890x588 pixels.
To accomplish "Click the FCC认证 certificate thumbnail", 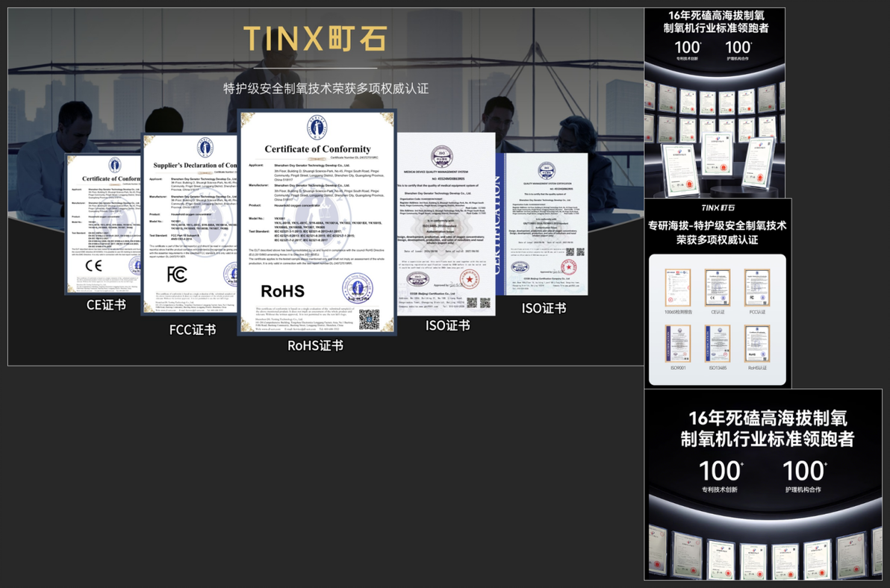I will click(757, 288).
